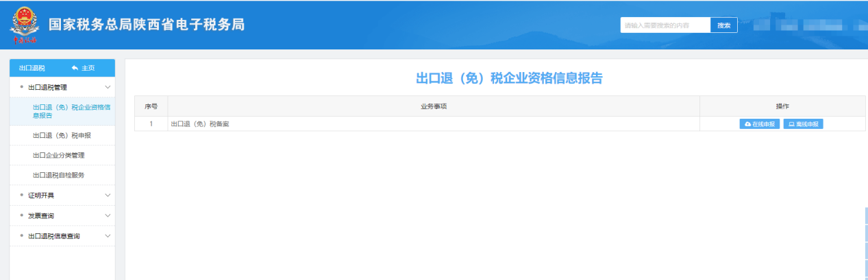868x280 pixels.
Task: Select 出口退（免）税企业资格信息报告 sidebar item
Action: 71,111
